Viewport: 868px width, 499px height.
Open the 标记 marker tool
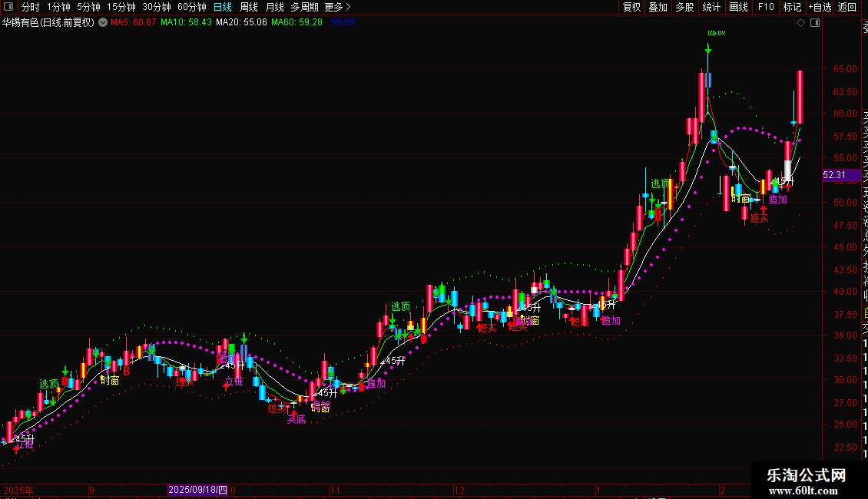(792, 7)
